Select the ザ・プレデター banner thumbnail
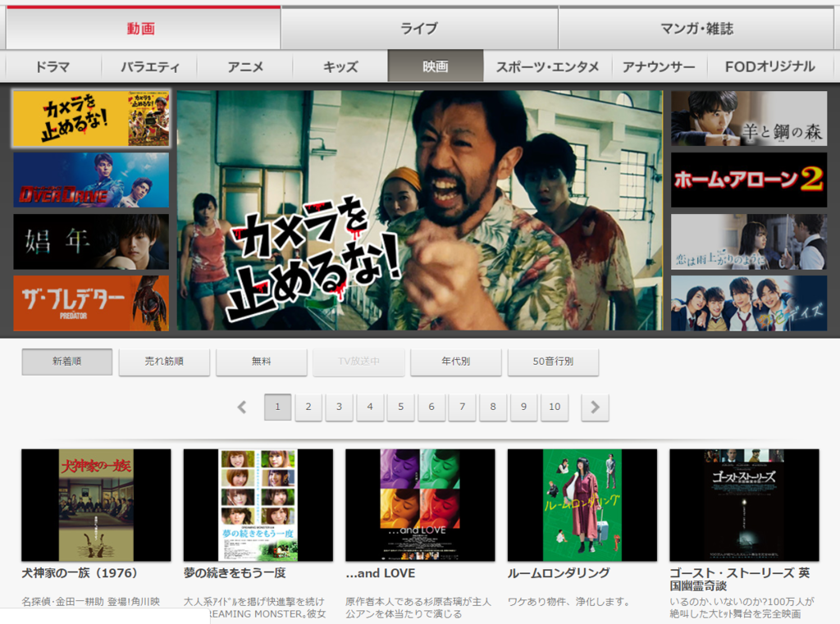Viewport: 840px width, 624px height. (91, 303)
